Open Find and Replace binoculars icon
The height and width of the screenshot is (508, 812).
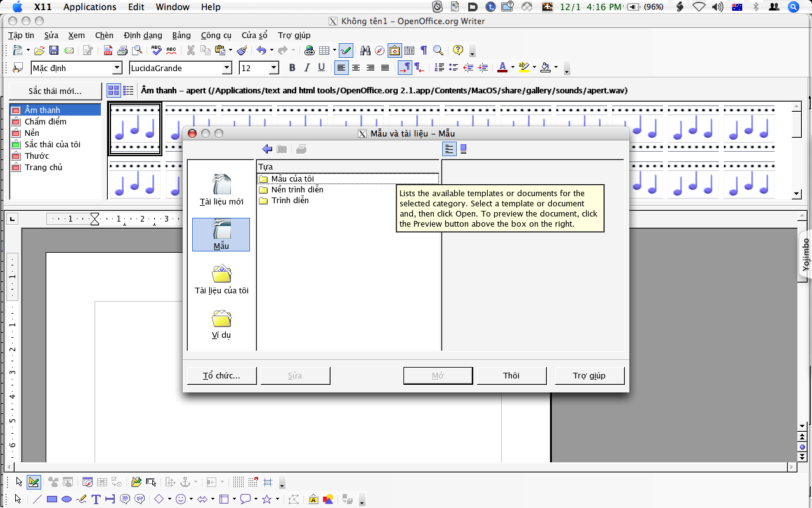365,51
